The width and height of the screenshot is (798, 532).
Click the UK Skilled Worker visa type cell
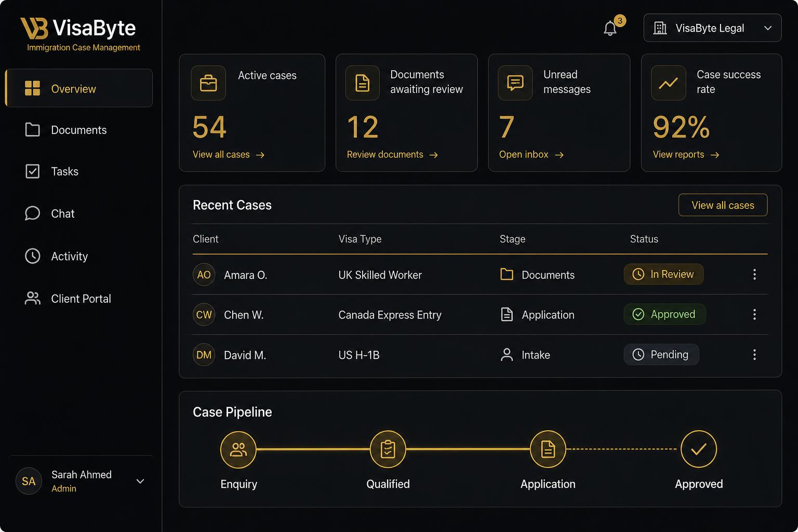point(380,275)
